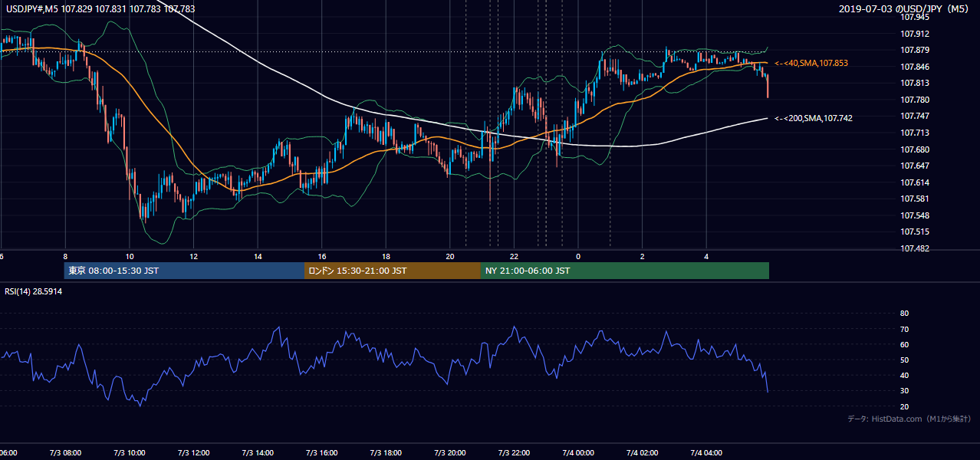Select price axis value 107.713
Image resolution: width=980 pixels, height=460 pixels.
[x=914, y=133]
